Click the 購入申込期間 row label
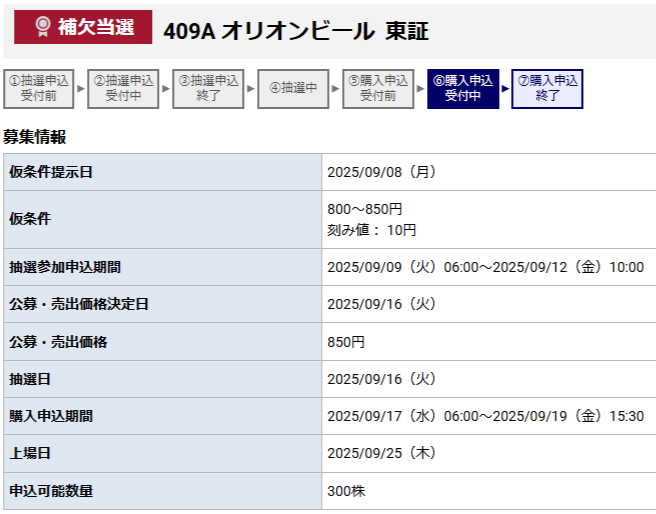The image size is (656, 514). click(x=51, y=416)
